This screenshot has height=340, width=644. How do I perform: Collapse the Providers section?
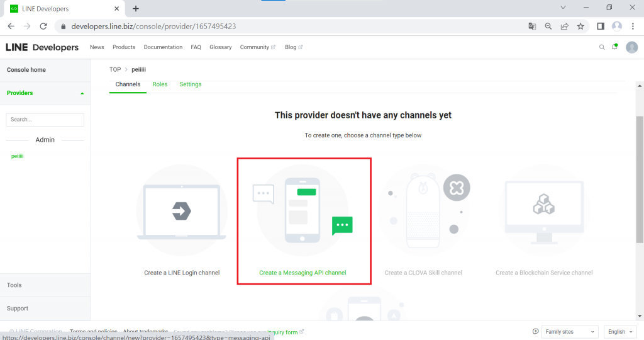tap(82, 93)
